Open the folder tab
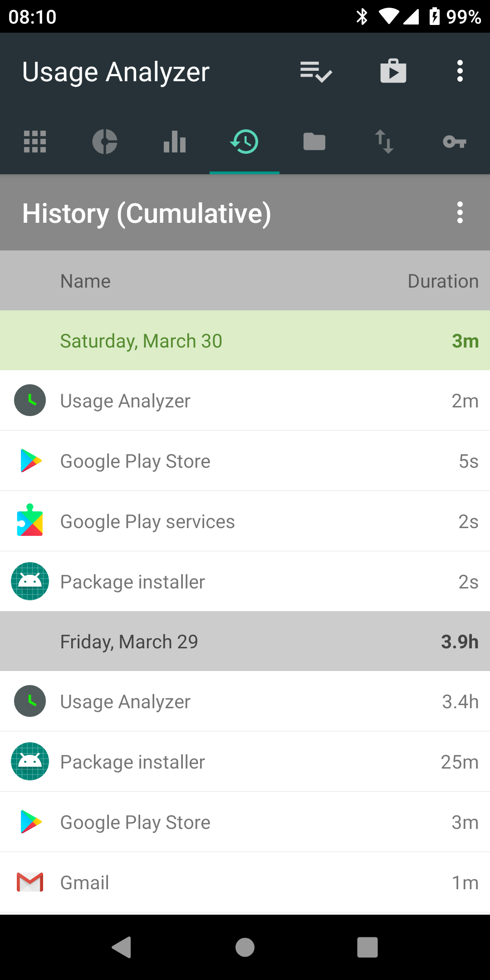Viewport: 490px width, 980px height. tap(314, 142)
